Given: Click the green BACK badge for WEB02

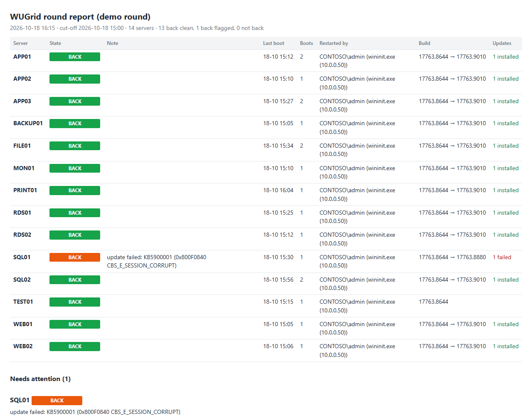Looking at the screenshot, I should click(x=75, y=347).
